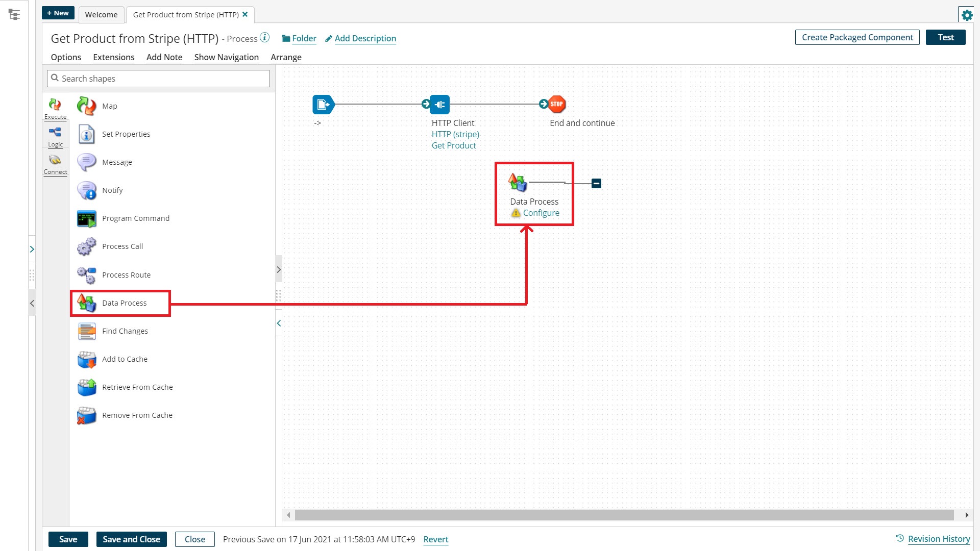Click the HTTP Client connector shape on canvas
Image resolution: width=980 pixels, height=551 pixels.
coord(439,105)
